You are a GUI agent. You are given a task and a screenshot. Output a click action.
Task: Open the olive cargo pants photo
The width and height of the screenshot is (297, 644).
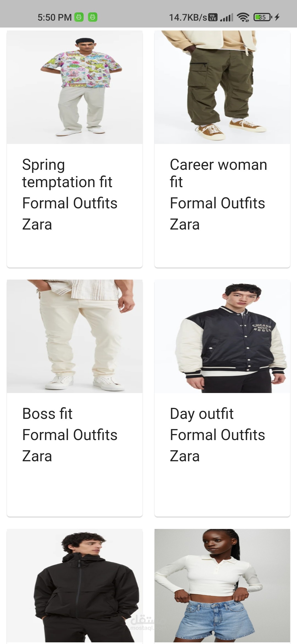coord(222,87)
